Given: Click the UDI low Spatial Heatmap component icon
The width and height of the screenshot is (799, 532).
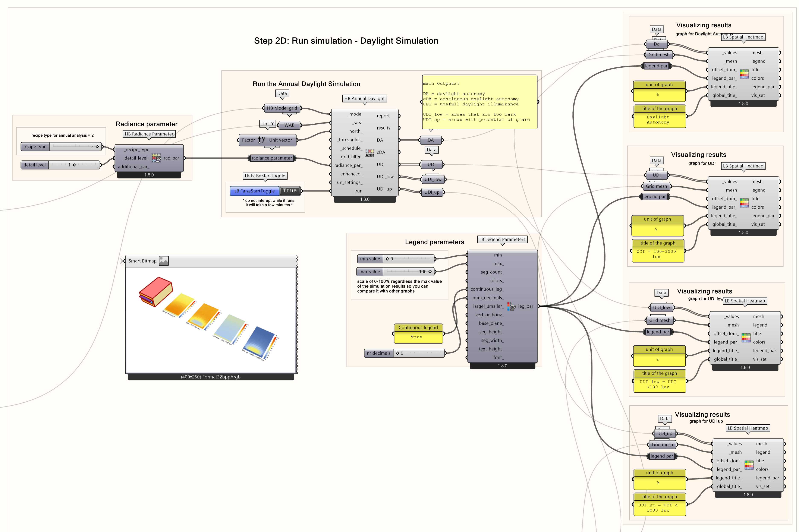Looking at the screenshot, I should 746,338.
